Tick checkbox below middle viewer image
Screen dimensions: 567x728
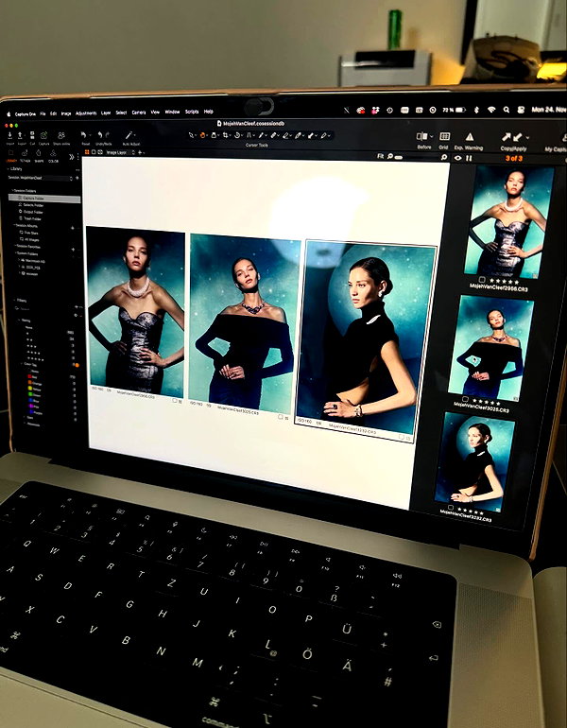pyautogui.click(x=281, y=417)
